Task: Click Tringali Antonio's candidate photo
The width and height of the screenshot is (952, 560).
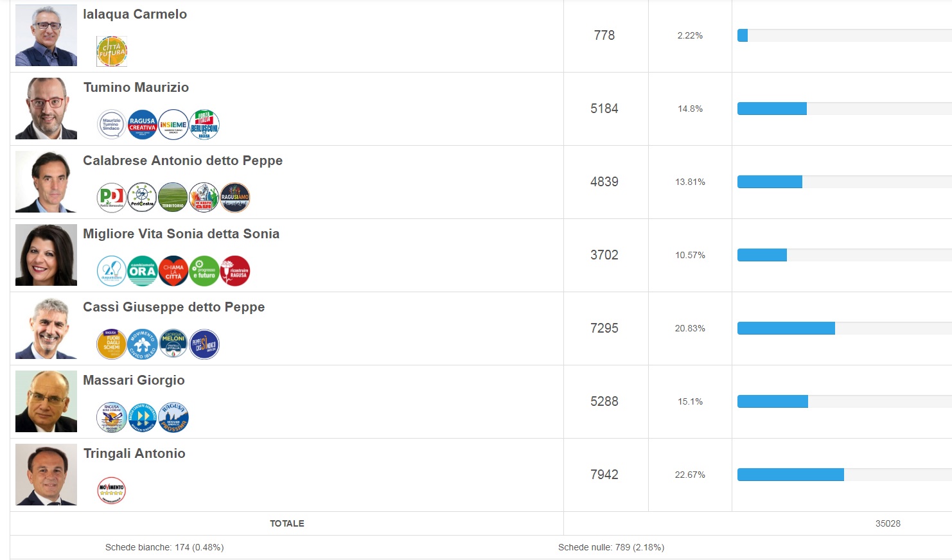Action: point(46,475)
